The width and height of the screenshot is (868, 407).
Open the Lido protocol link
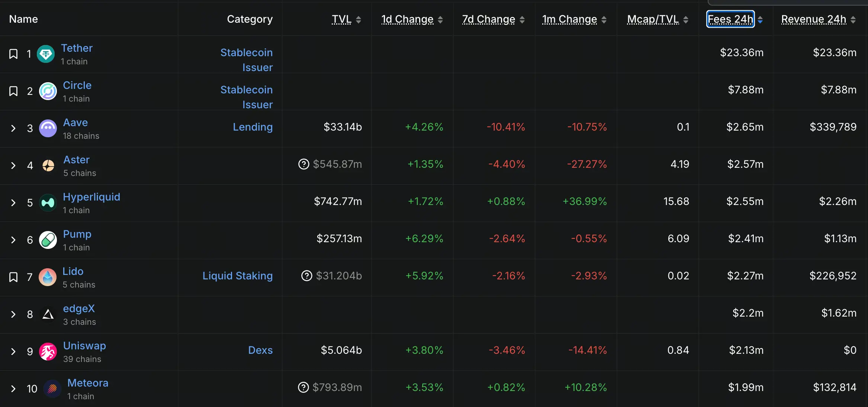click(73, 272)
